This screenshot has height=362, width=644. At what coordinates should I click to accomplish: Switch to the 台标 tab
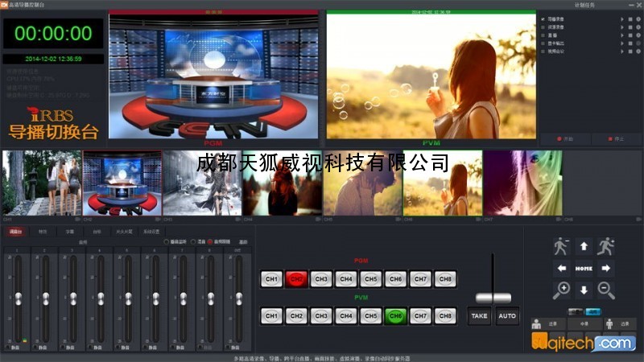[97, 232]
